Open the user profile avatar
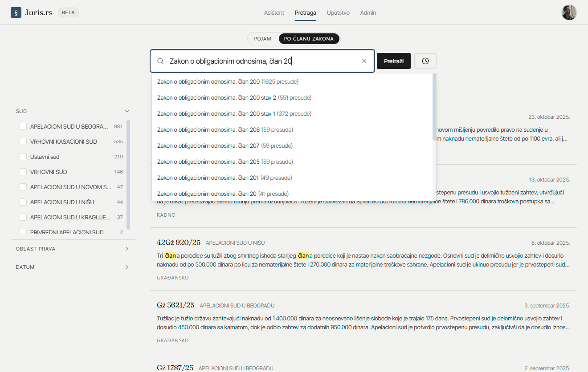The image size is (588, 372). point(569,12)
